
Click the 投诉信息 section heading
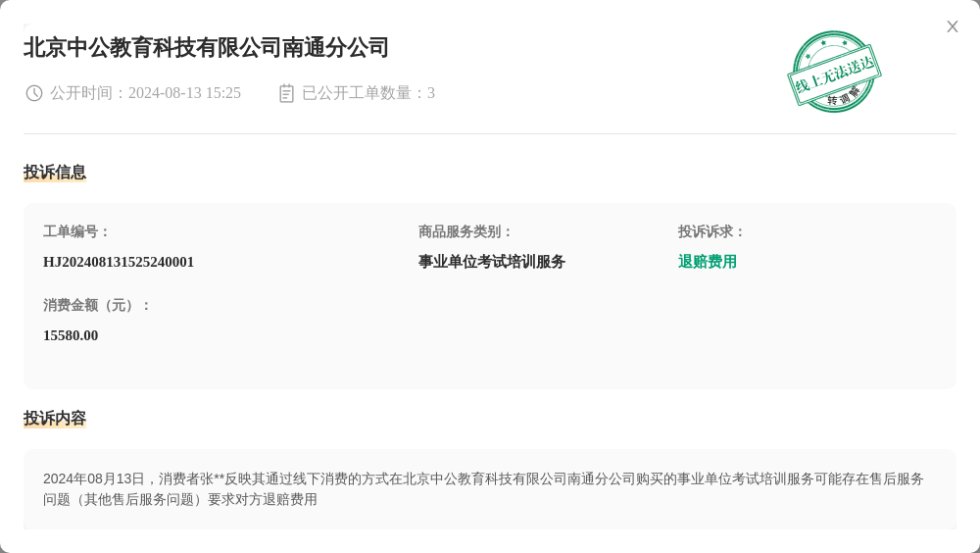[55, 172]
